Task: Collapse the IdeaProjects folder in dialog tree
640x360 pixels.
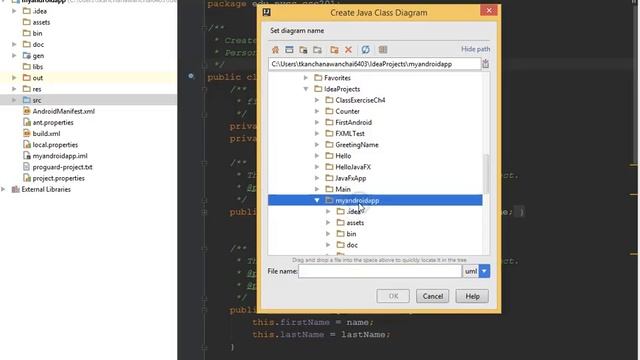Action: (306, 89)
